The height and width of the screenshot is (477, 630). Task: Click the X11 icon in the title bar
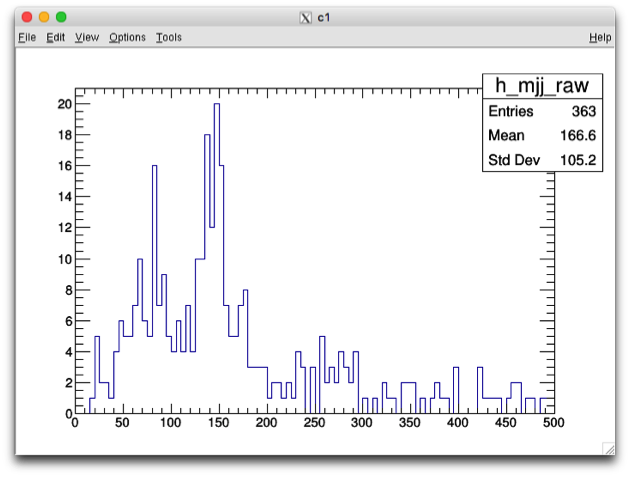click(306, 17)
